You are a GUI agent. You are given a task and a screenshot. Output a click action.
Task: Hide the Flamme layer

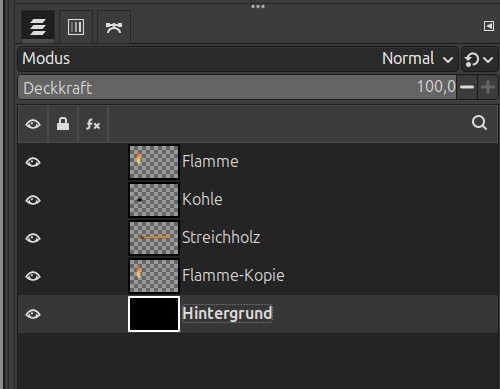point(33,162)
